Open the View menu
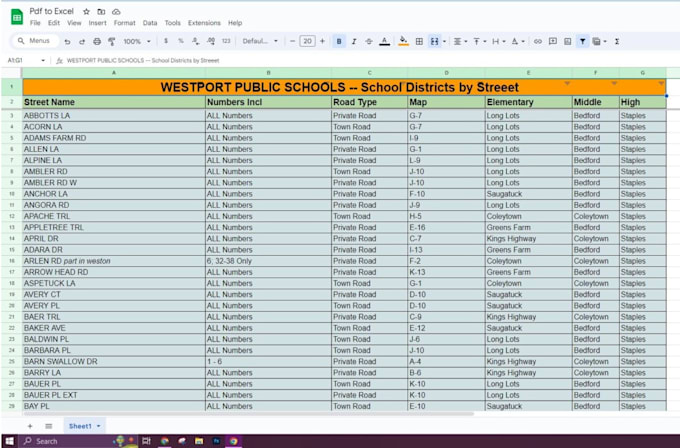 [x=74, y=23]
